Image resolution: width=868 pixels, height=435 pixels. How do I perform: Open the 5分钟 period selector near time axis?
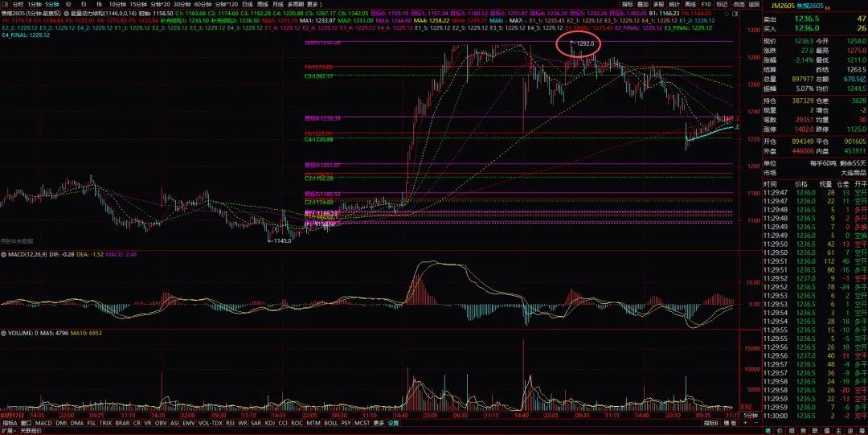coord(750,415)
